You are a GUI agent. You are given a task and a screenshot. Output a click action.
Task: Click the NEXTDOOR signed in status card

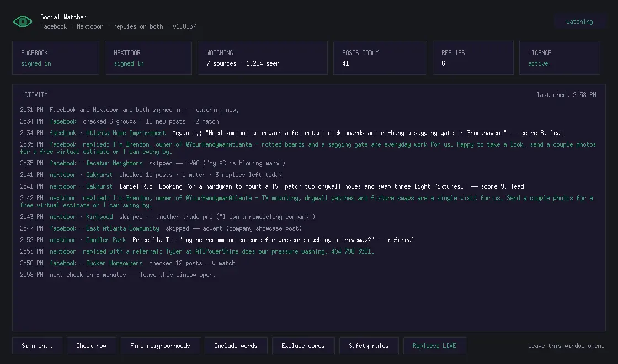point(148,58)
